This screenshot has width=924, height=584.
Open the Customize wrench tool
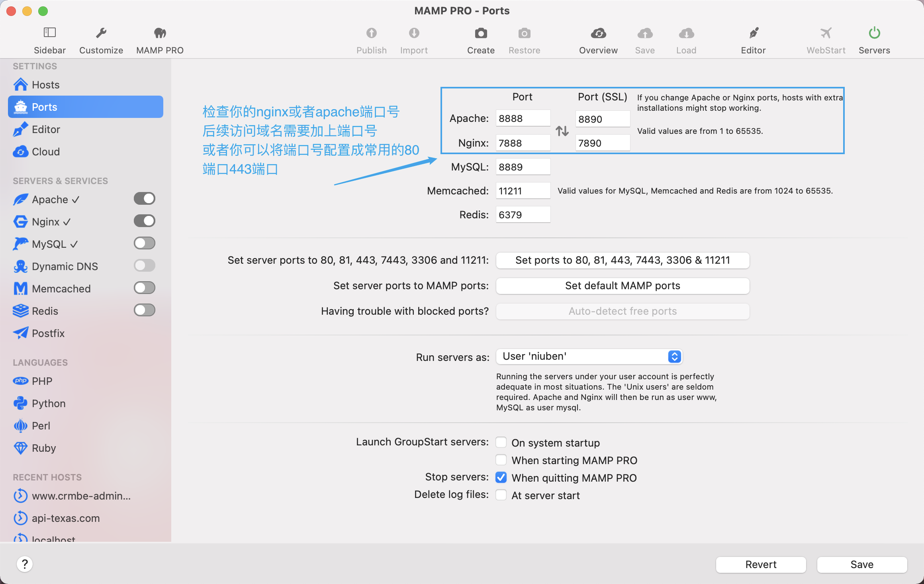101,33
